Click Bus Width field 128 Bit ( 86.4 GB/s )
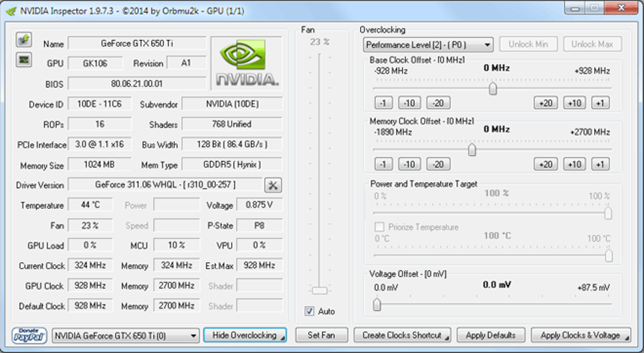The height and width of the screenshot is (353, 644). 232,144
